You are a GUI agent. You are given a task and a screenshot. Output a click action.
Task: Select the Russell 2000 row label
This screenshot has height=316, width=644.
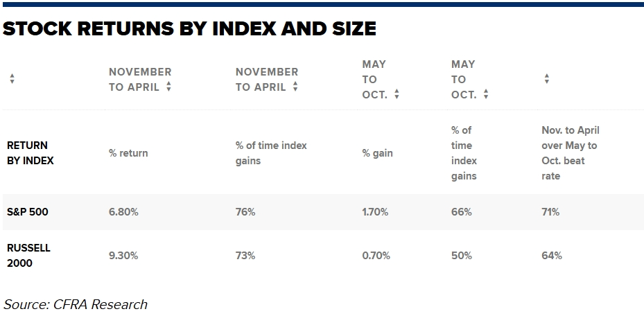(28, 255)
